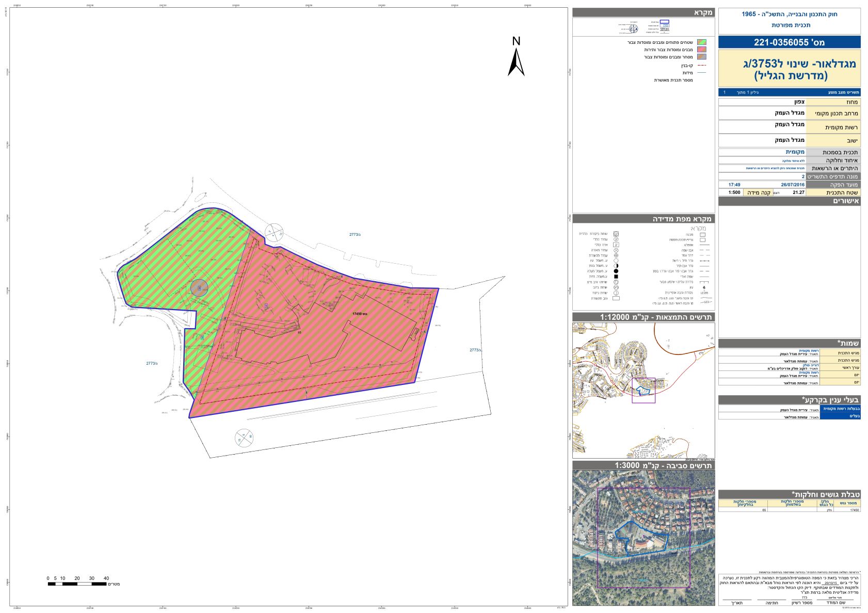Click the solid black circle legend symbol
Viewport: 868px width, 613px height.
pos(616,271)
